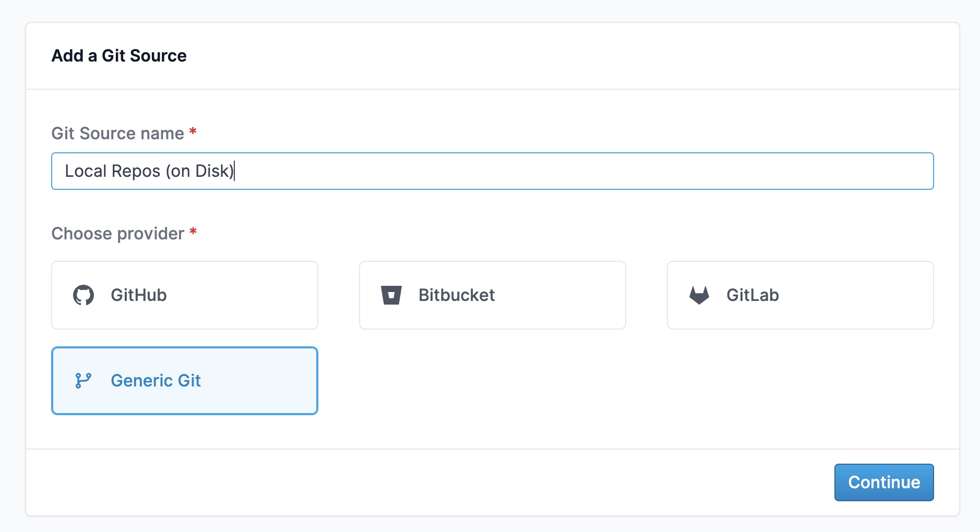
Task: Click the 'Bitbucket' text label
Action: [457, 295]
